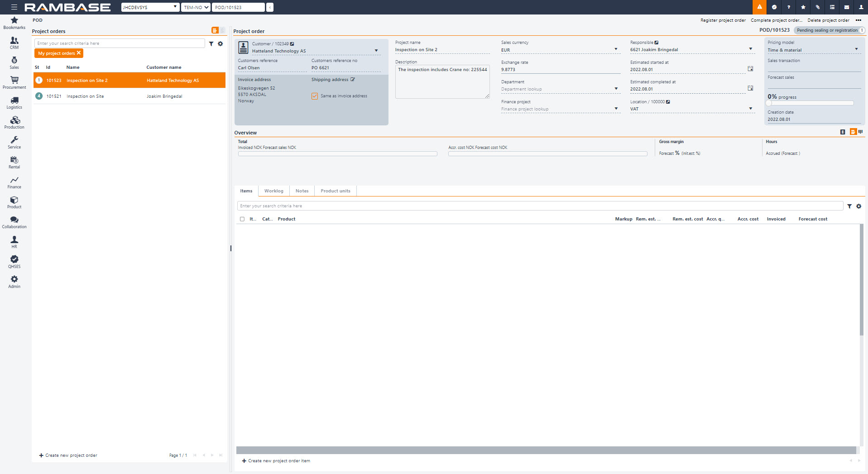Open the Collaboration module
This screenshot has height=474, width=868.
[x=14, y=222]
